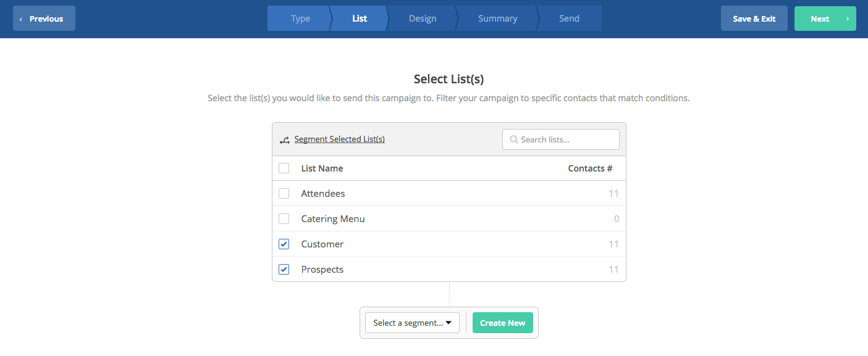
Task: Go to the Type step tab
Action: click(300, 19)
